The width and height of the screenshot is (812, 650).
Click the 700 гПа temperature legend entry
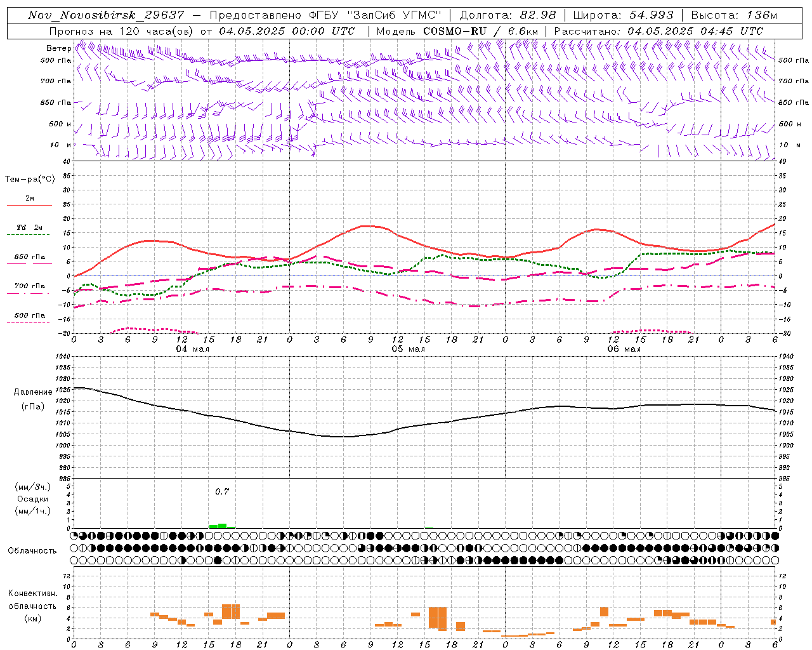pos(30,286)
